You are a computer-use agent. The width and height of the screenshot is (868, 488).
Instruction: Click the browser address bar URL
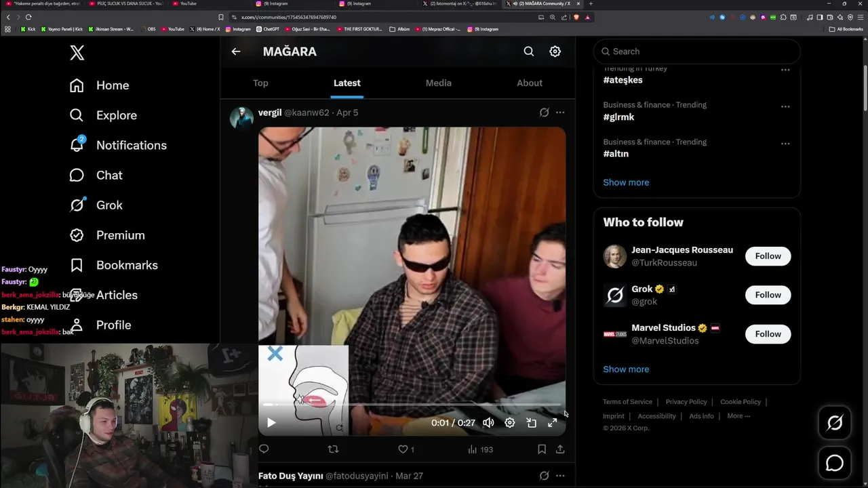click(289, 17)
